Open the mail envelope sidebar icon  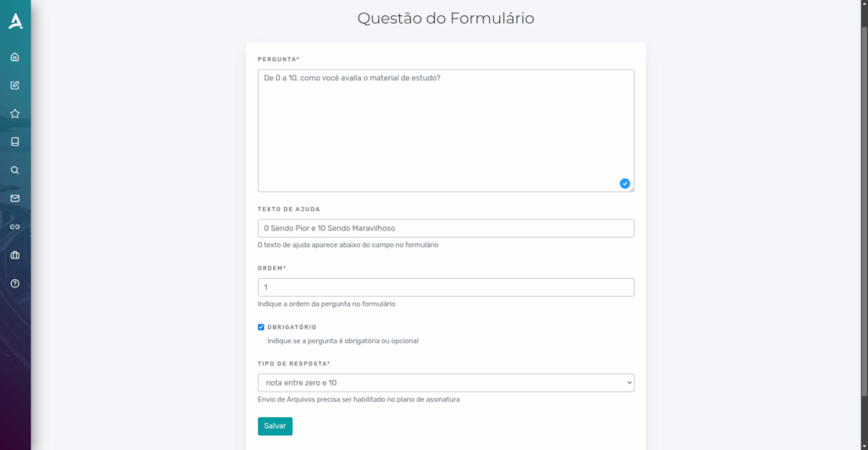pos(15,198)
